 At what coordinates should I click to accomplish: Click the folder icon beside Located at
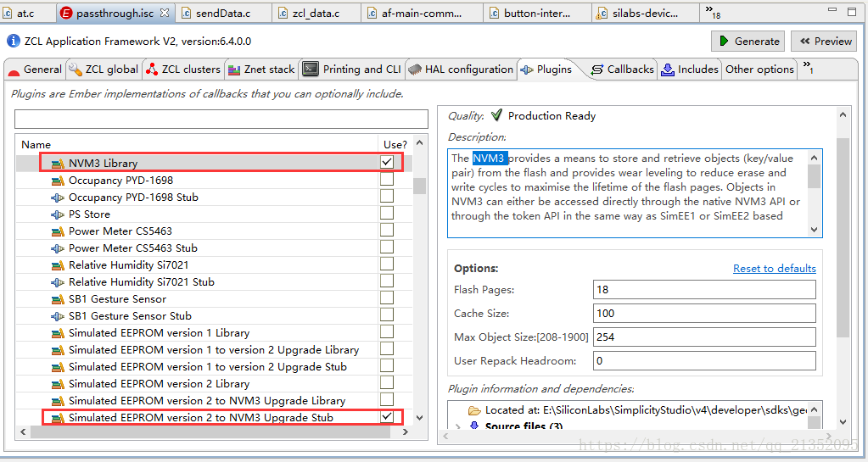tap(474, 410)
